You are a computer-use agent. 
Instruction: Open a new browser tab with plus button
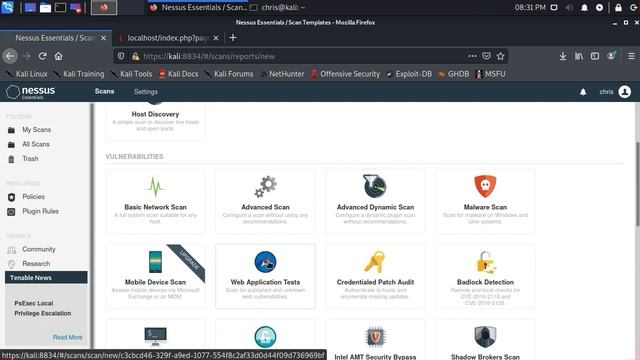233,38
